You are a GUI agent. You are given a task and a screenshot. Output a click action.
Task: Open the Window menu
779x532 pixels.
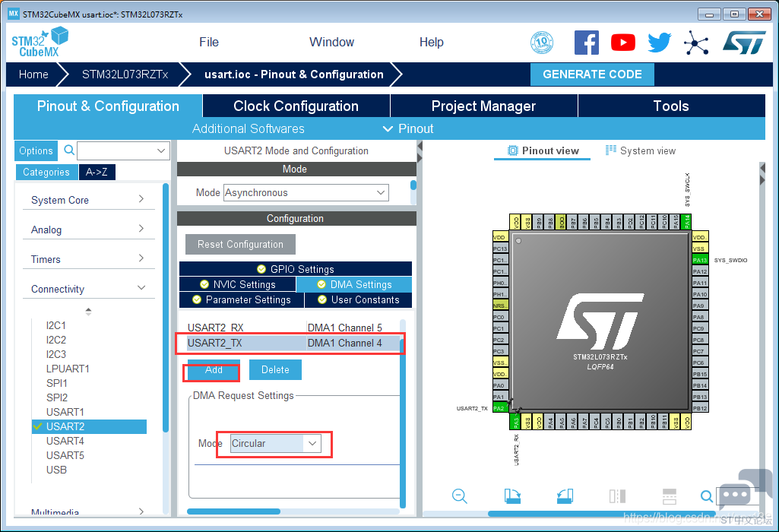coord(331,43)
